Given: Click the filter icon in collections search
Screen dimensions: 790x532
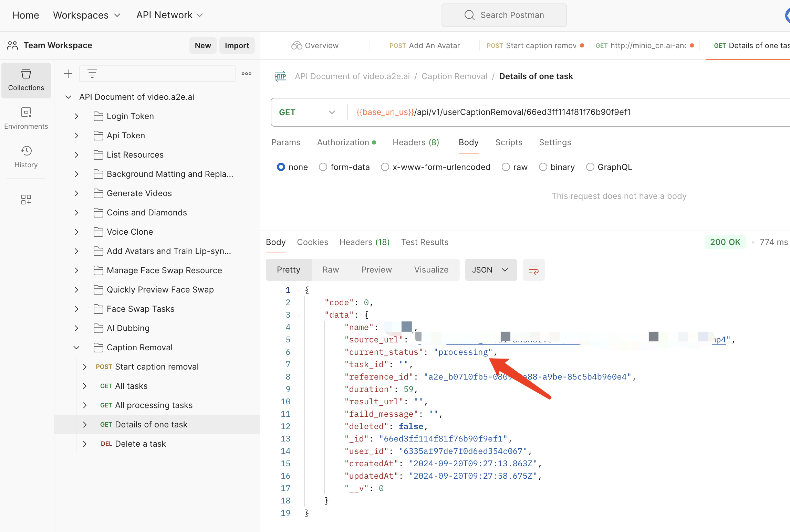Looking at the screenshot, I should point(92,74).
